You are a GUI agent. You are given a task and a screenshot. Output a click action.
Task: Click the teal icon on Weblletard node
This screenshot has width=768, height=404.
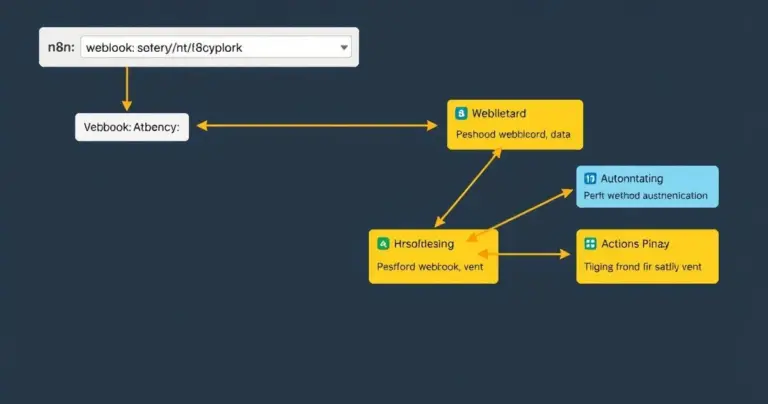point(461,113)
